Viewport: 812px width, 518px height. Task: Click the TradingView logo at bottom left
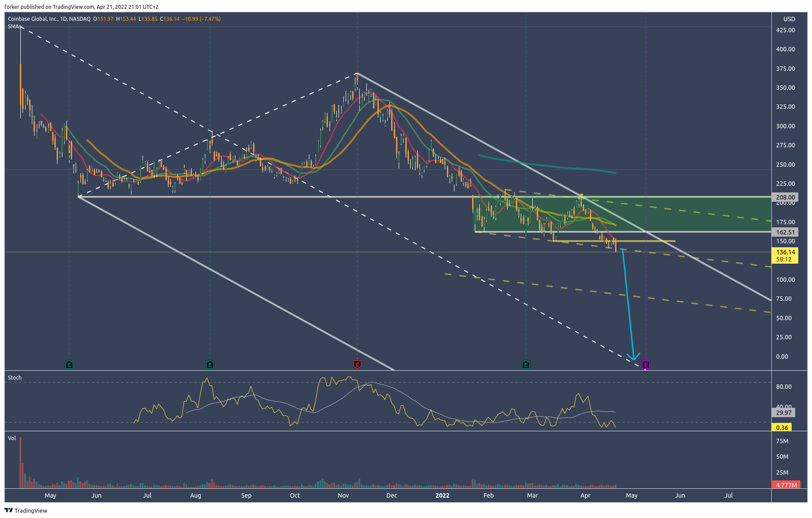(x=26, y=510)
